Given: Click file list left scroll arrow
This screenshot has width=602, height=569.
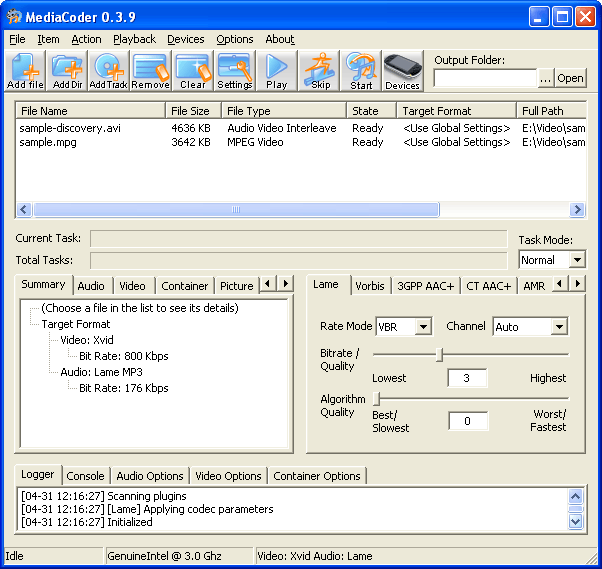Looking at the screenshot, I should 24,210.
